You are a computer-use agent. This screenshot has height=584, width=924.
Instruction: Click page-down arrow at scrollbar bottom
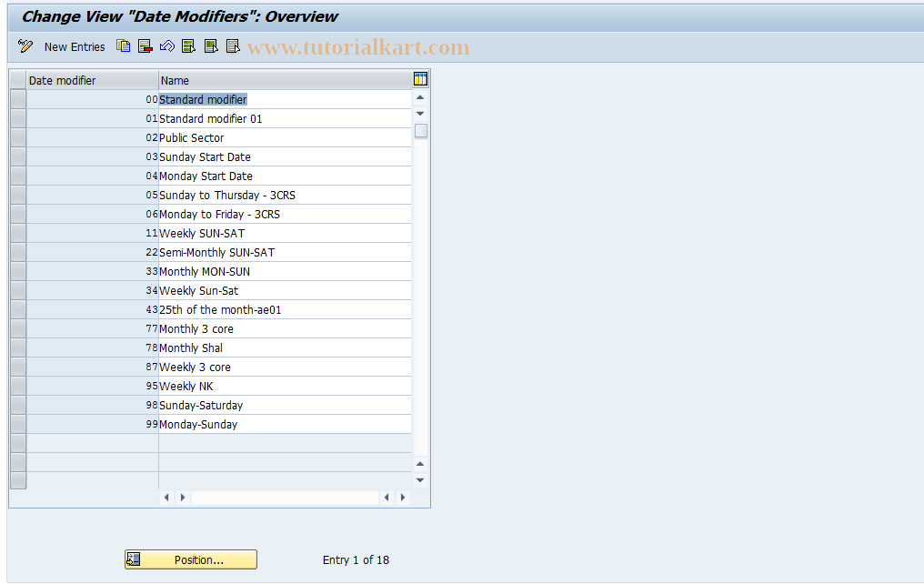tap(420, 479)
